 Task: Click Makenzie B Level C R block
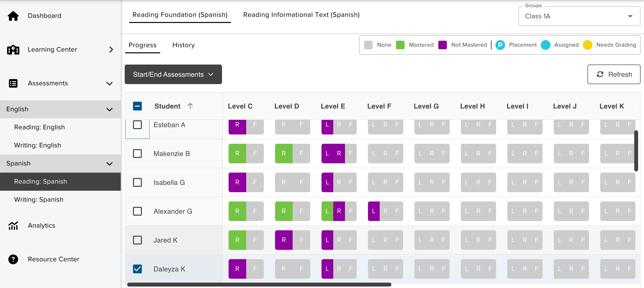237,154
